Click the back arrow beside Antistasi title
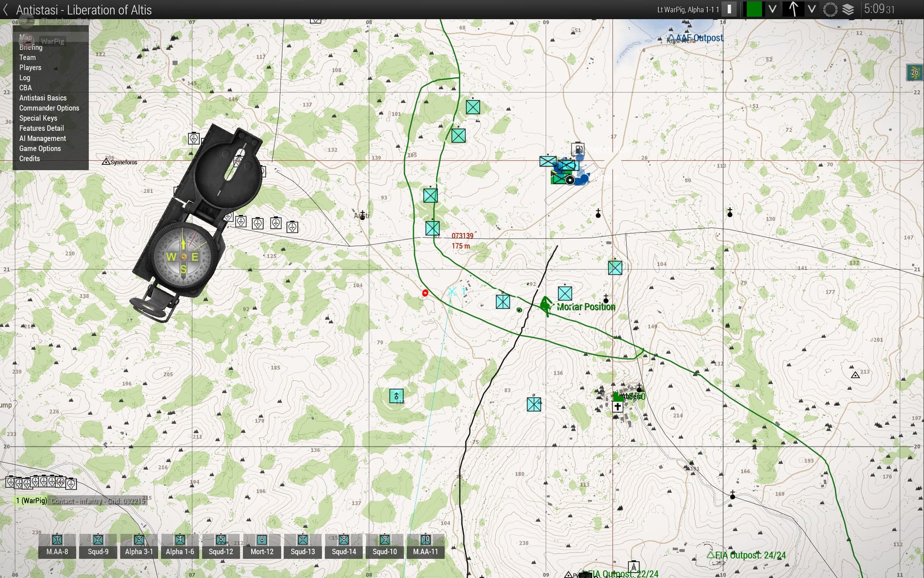 [6, 10]
